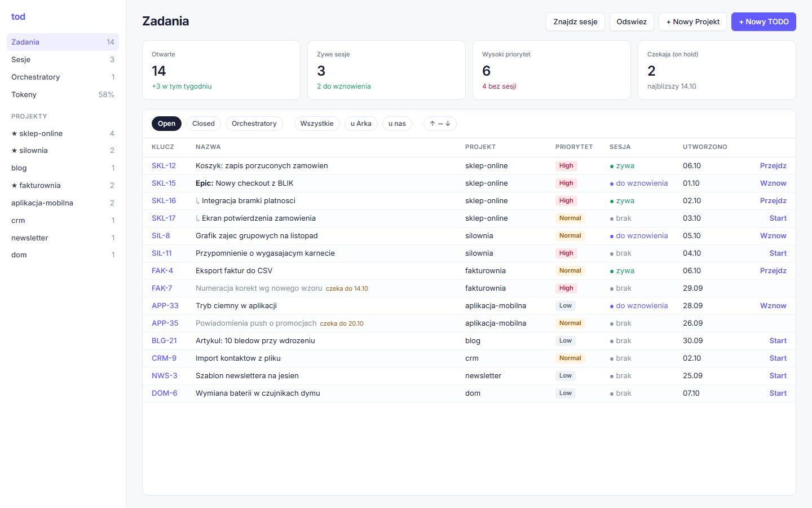This screenshot has height=508, width=812.
Task: Click the tod logo
Action: tap(18, 16)
